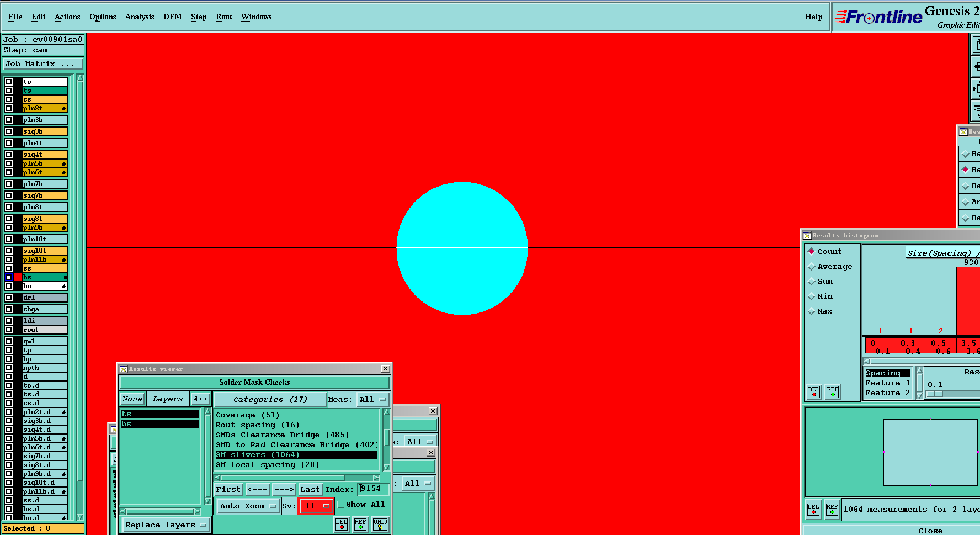Click the DEL icon beside 1064 measurements
Image resolution: width=980 pixels, height=535 pixels.
(x=813, y=510)
